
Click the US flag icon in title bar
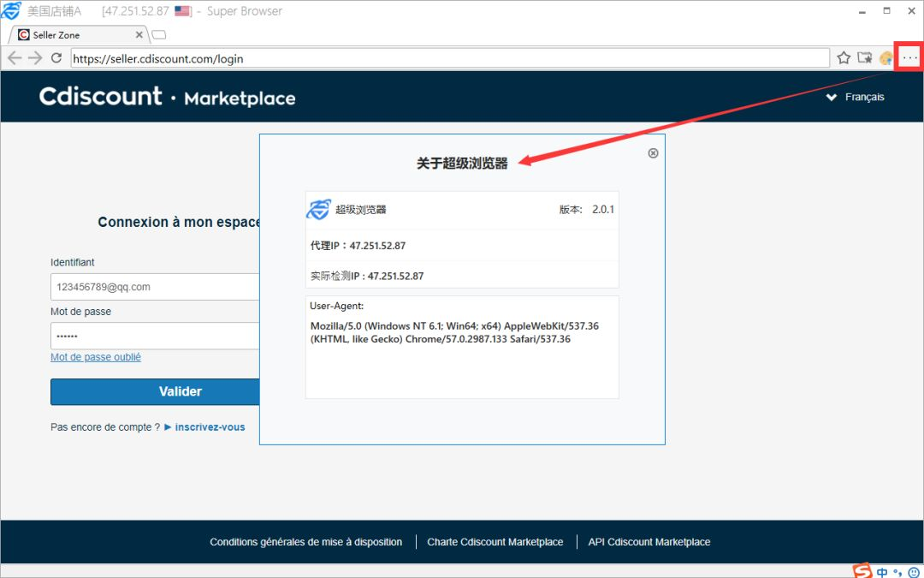pyautogui.click(x=183, y=11)
